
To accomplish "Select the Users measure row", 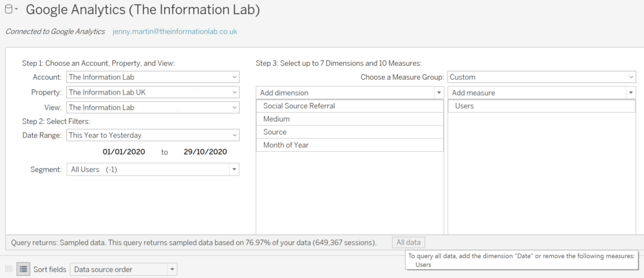I will click(542, 106).
